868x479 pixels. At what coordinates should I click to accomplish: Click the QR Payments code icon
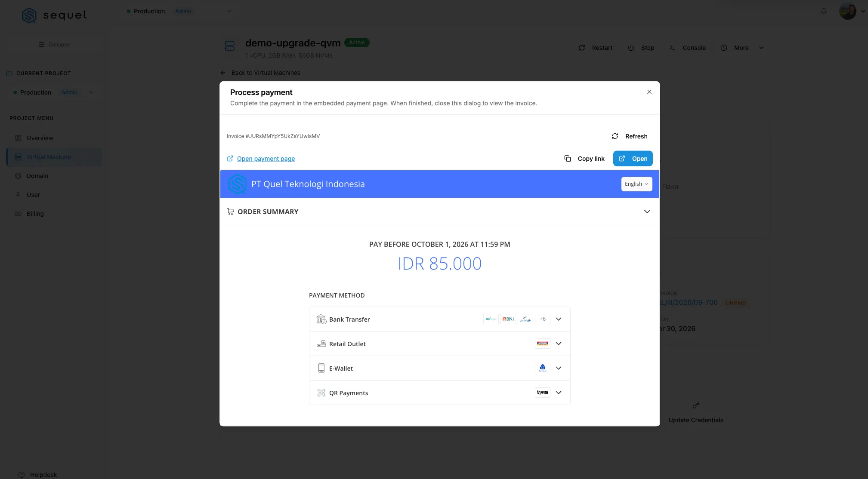[321, 393]
